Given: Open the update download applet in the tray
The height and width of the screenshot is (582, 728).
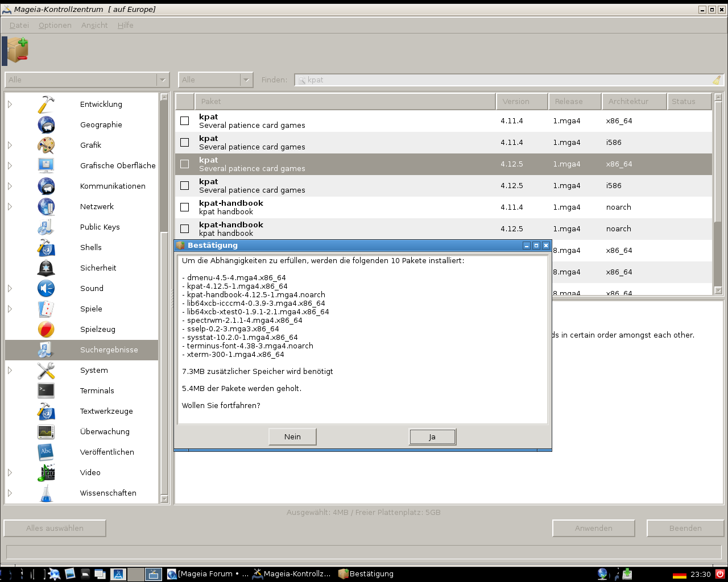Looking at the screenshot, I should click(x=627, y=574).
